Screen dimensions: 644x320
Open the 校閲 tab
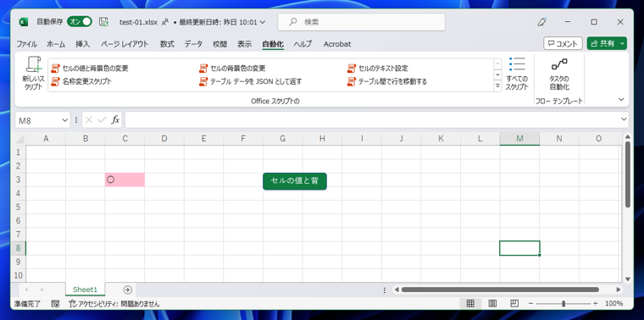pos(219,44)
